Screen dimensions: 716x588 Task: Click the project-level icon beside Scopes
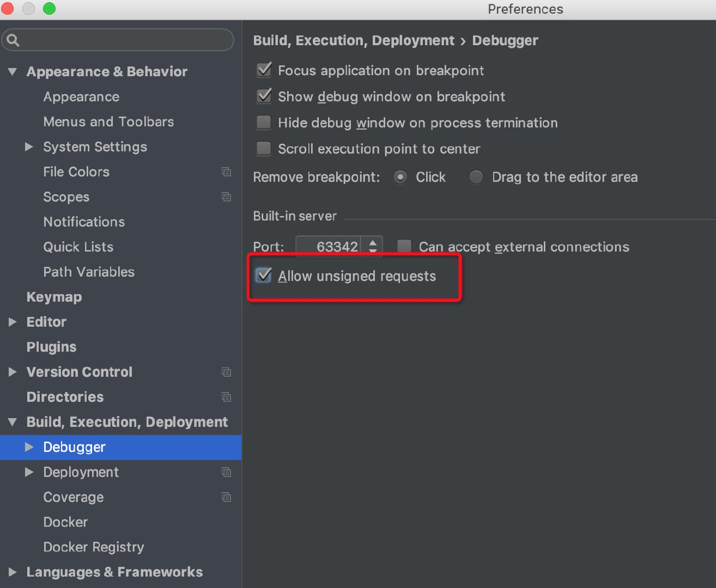coord(226,197)
